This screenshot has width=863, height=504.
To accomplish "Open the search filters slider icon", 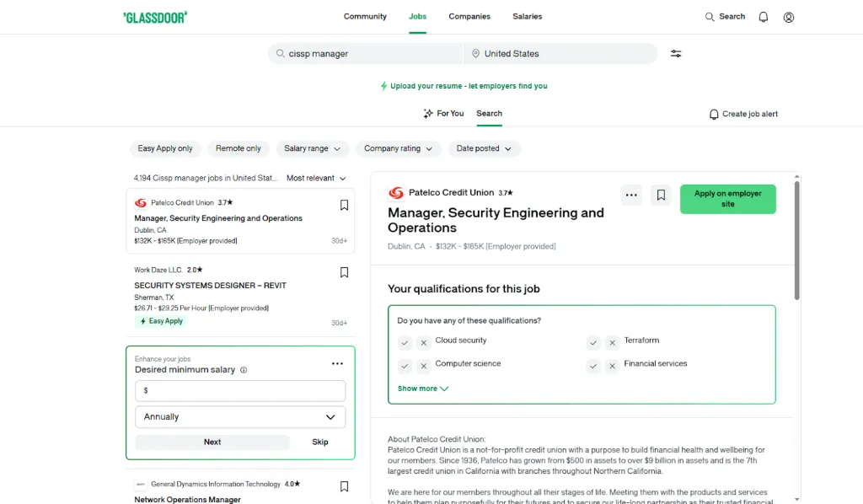I will pyautogui.click(x=676, y=53).
